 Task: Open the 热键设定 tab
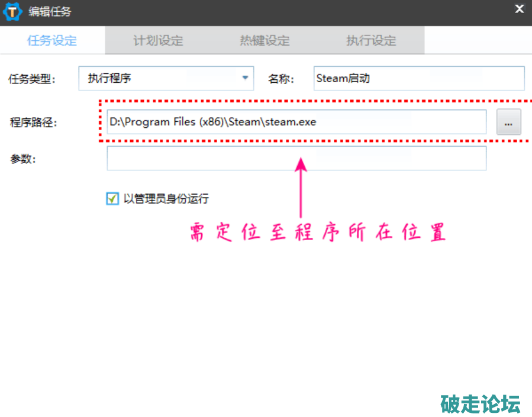coord(265,40)
